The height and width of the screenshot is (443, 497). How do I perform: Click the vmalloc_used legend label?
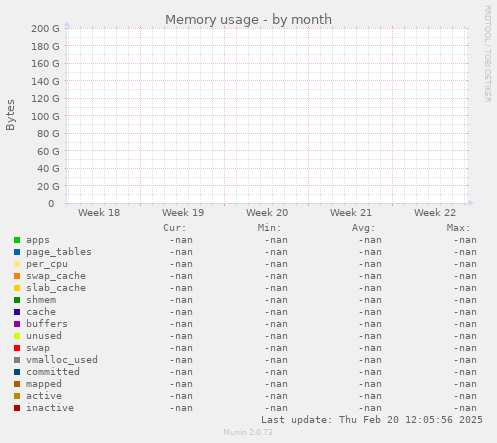coord(62,360)
